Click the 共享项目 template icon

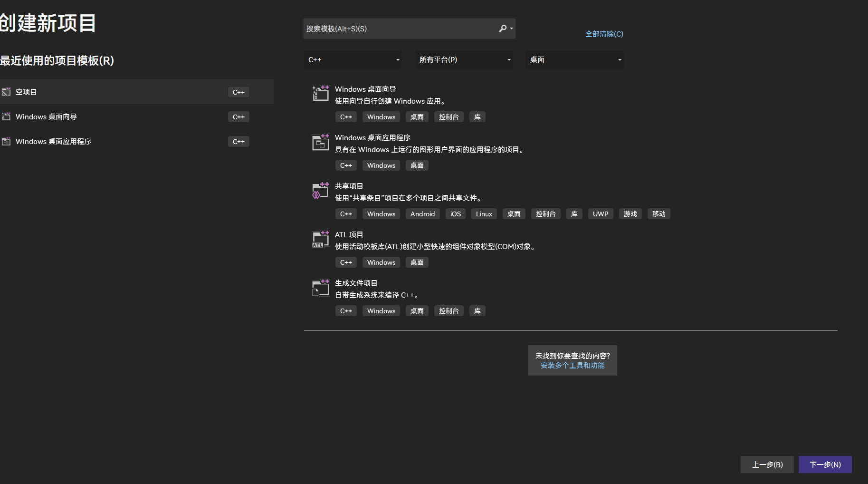coord(320,190)
